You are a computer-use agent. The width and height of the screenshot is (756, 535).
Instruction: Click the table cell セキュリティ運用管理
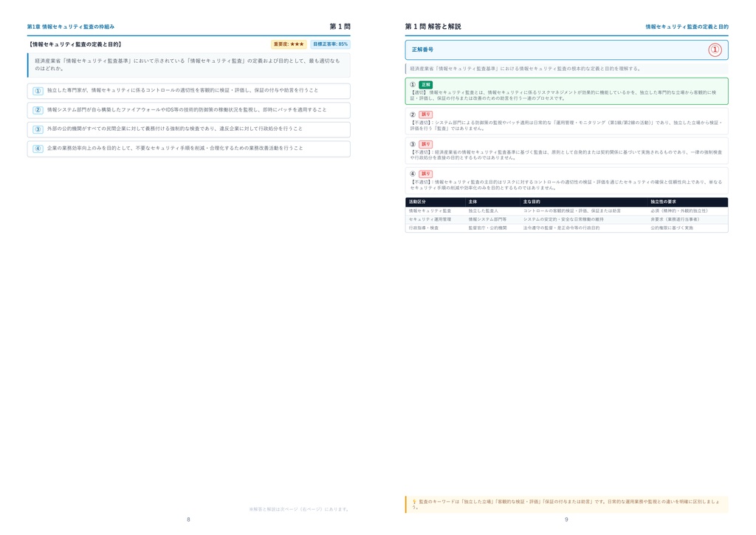(430, 219)
